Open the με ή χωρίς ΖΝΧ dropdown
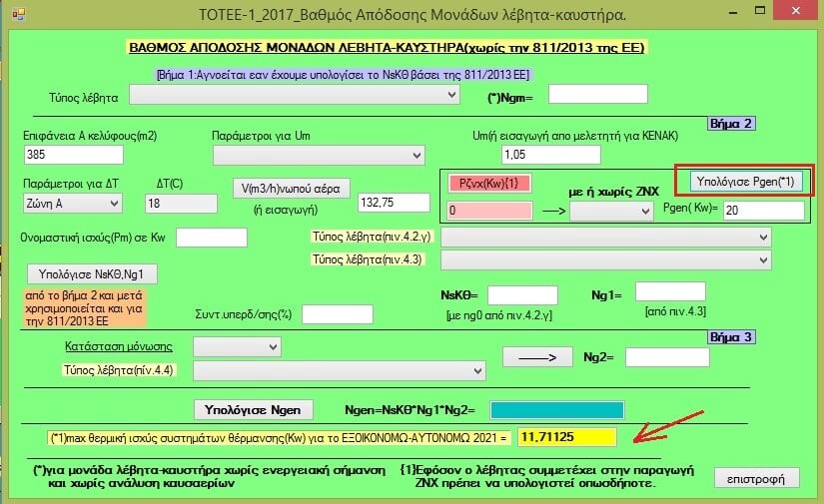824x504 pixels. pyautogui.click(x=611, y=212)
